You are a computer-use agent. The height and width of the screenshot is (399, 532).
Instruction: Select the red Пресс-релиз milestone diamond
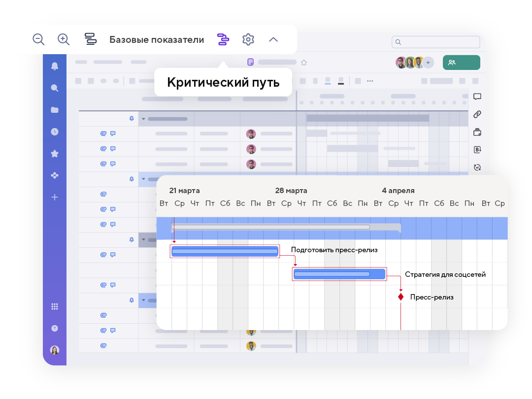(x=401, y=297)
